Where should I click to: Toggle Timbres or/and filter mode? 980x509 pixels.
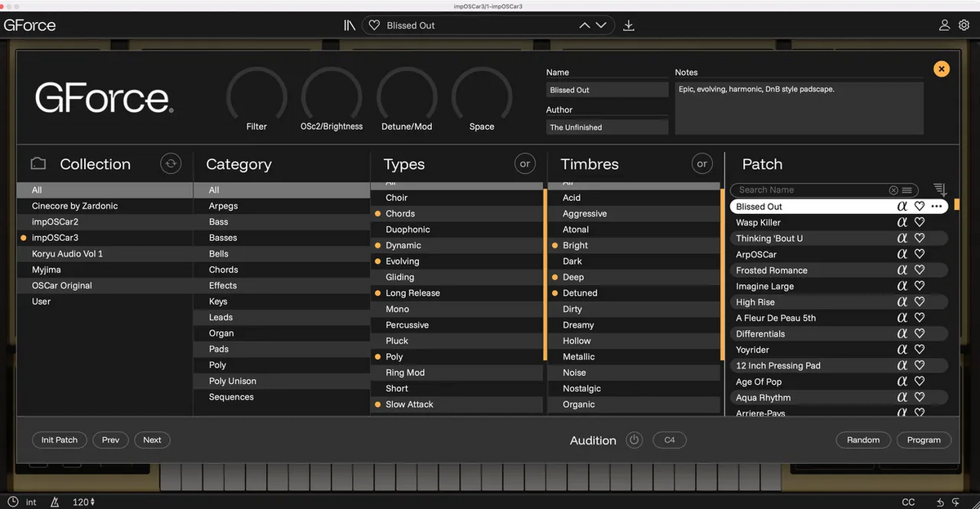coord(702,163)
